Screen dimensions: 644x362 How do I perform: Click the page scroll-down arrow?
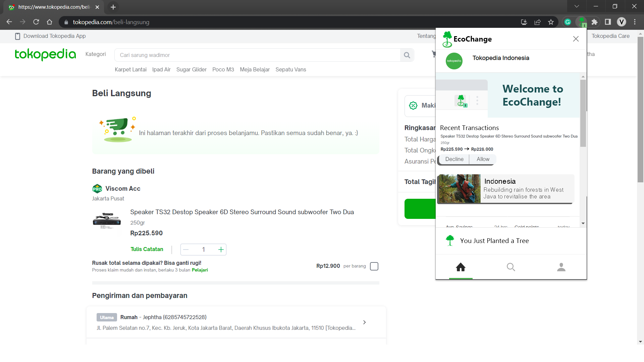640,342
